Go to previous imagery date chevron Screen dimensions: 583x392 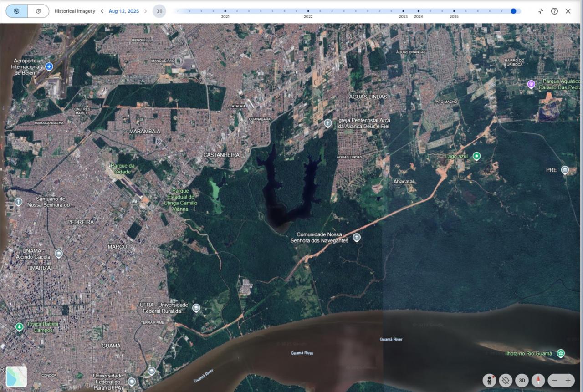[102, 11]
